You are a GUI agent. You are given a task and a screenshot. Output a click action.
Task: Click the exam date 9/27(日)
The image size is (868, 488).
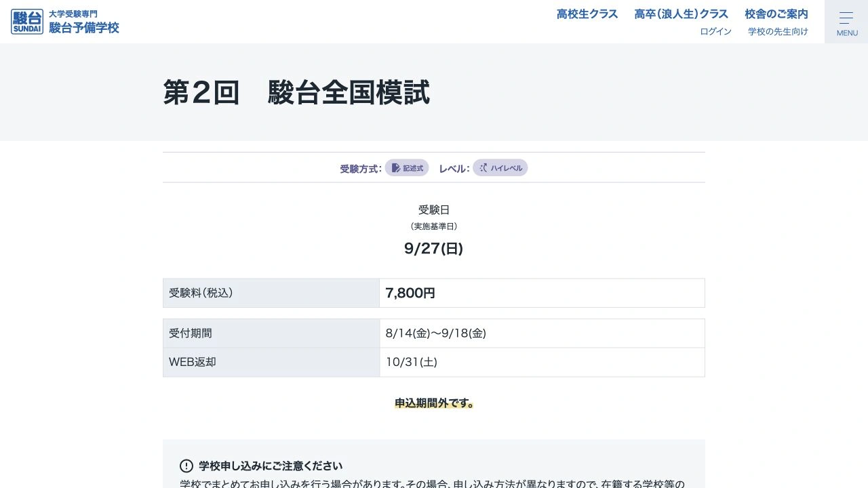click(x=434, y=249)
